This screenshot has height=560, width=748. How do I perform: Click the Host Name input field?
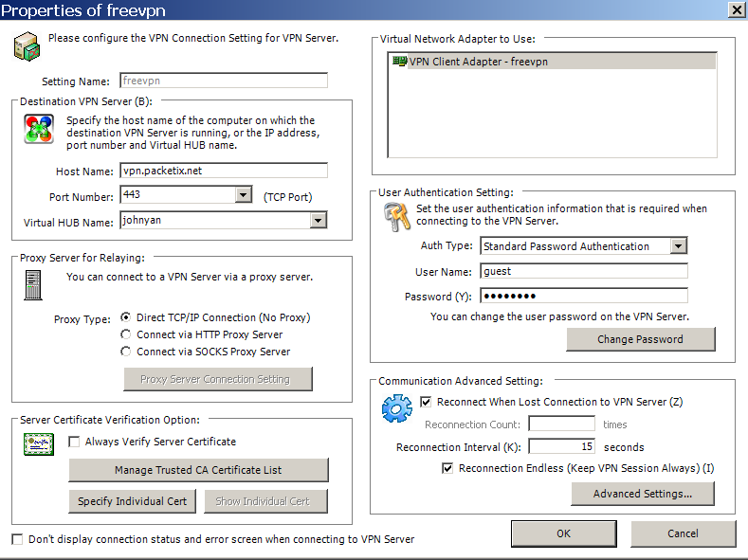tap(224, 171)
